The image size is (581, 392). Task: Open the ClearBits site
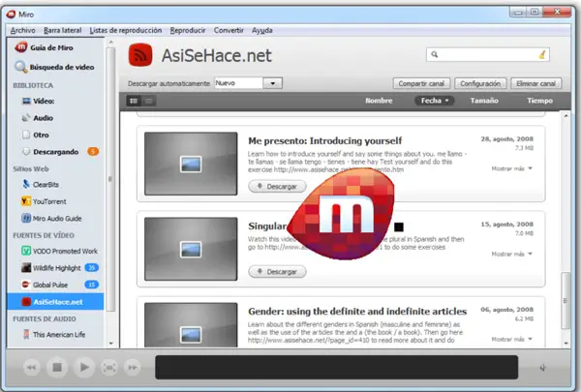tap(40, 184)
